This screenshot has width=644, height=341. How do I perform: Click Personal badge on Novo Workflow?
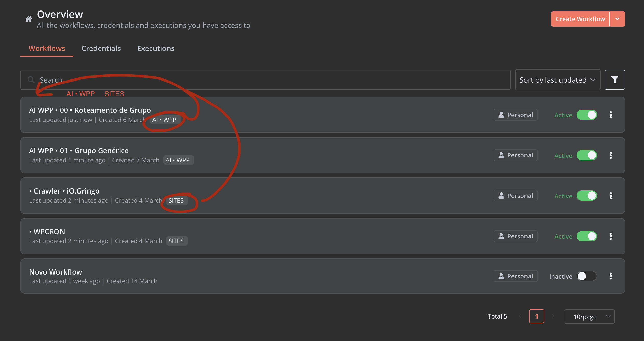[516, 276]
